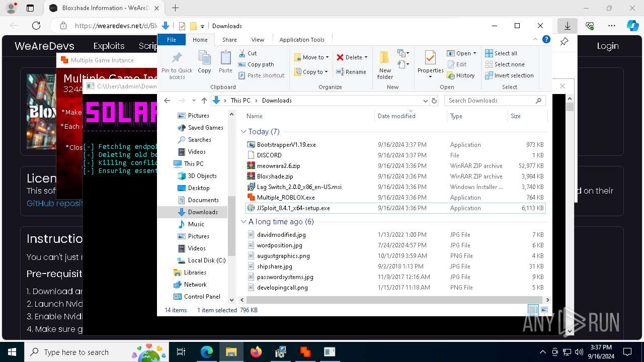Viewport: 644px width, 362px height.
Task: Click the Windows Start button
Action: point(12,352)
